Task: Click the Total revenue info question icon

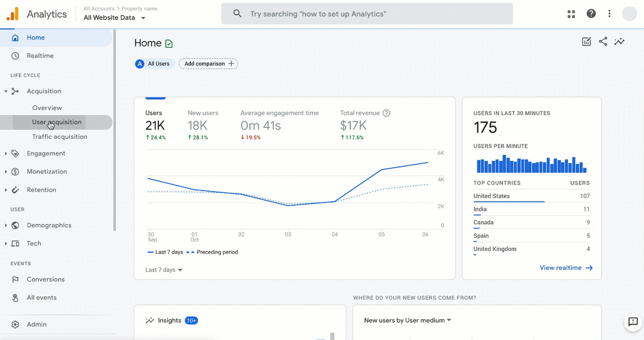Action: 386,113
